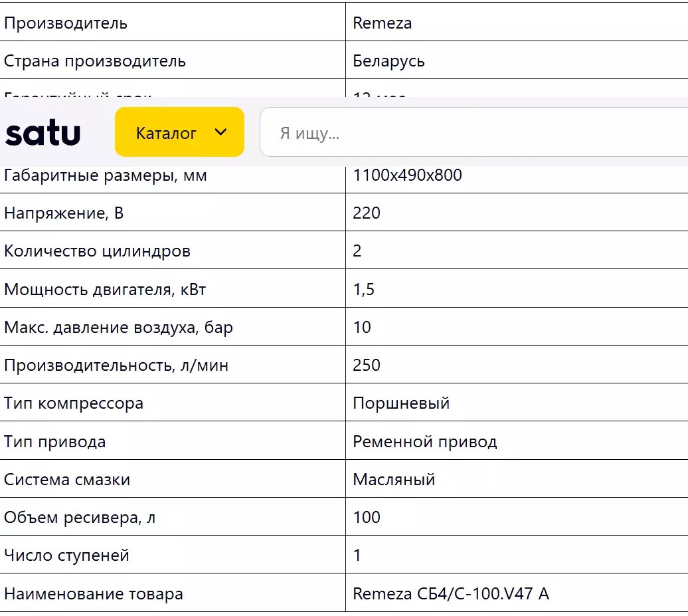Screen dimensions: 688x616
Task: Select the '250' productivity value
Action: 367,365
